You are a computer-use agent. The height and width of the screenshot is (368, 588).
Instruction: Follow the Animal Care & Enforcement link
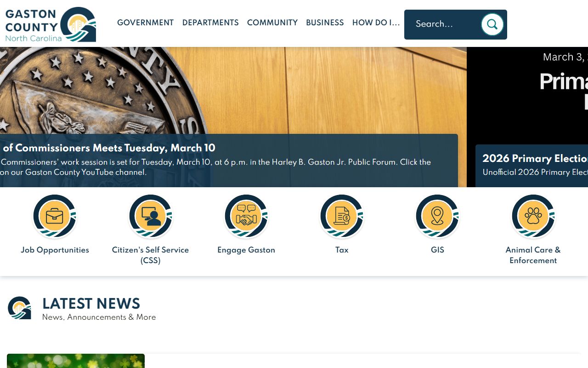(533, 255)
